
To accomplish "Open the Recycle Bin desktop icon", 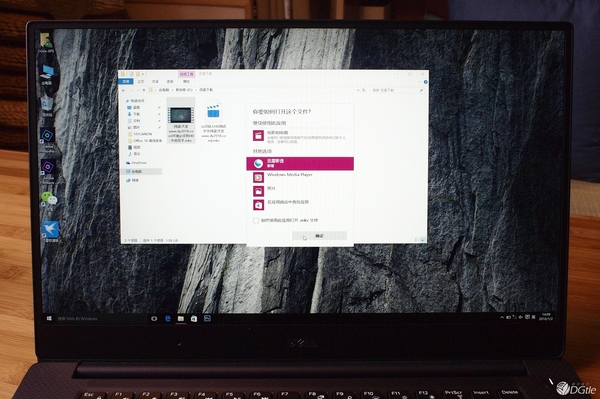I will 47,106.
